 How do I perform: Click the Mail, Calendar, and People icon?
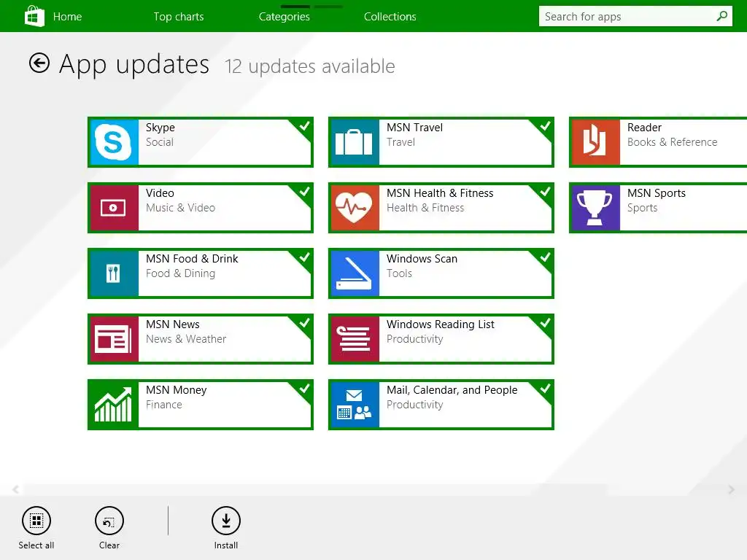coord(354,405)
